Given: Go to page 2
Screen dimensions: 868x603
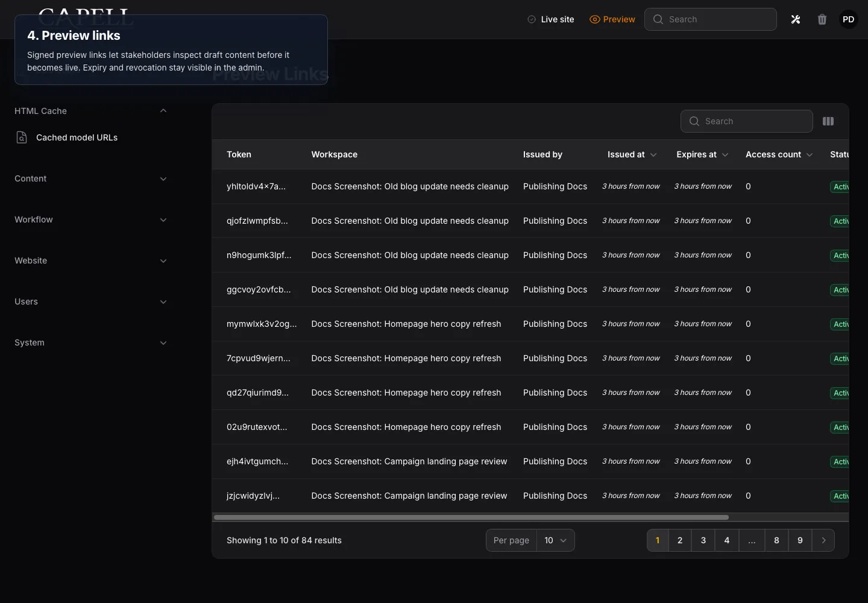Looking at the screenshot, I should (680, 540).
